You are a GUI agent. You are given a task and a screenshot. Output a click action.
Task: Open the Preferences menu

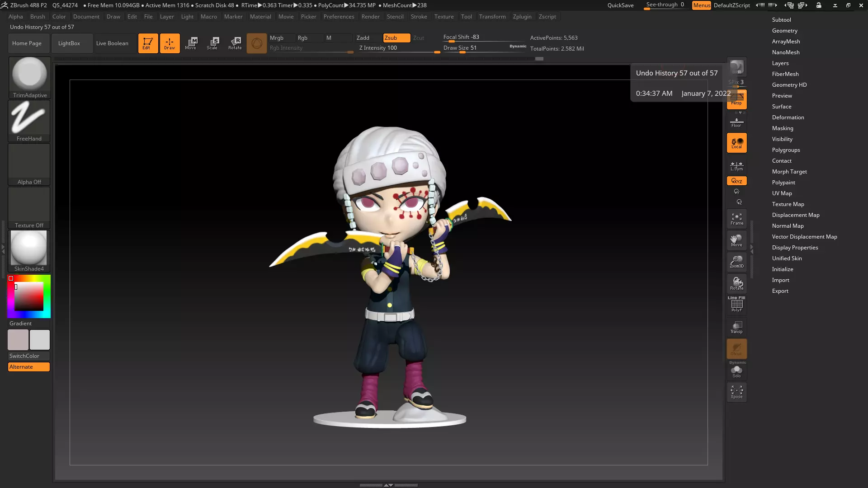(339, 17)
